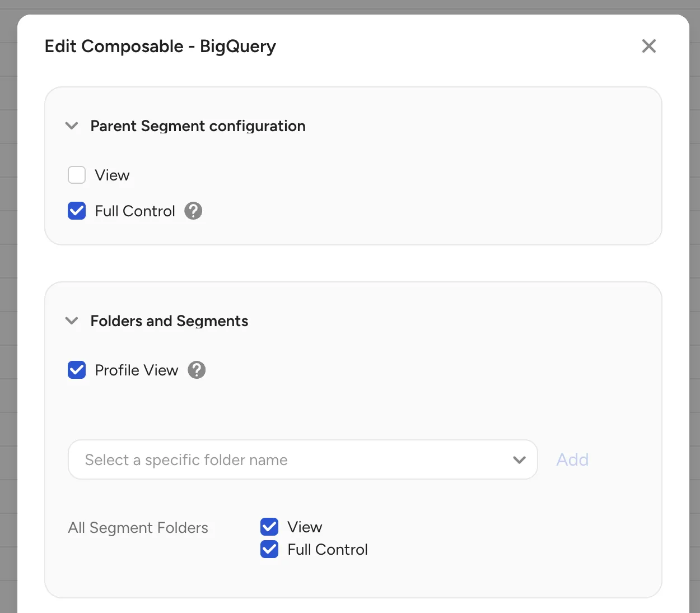Collapse Folders and Segments using its chevron

pyautogui.click(x=72, y=321)
